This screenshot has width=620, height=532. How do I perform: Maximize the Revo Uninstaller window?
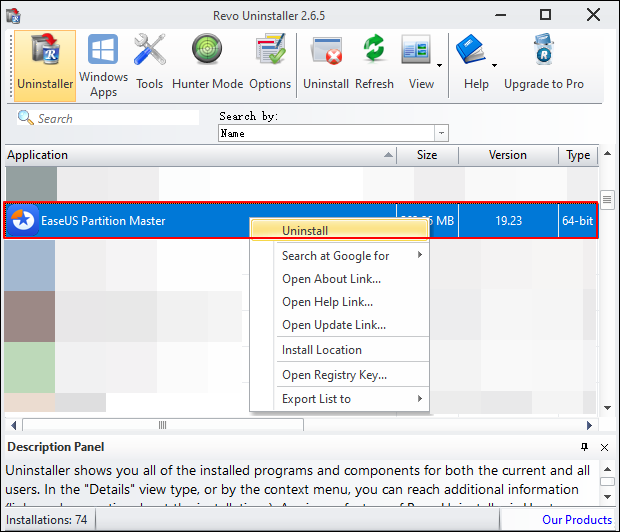point(546,15)
